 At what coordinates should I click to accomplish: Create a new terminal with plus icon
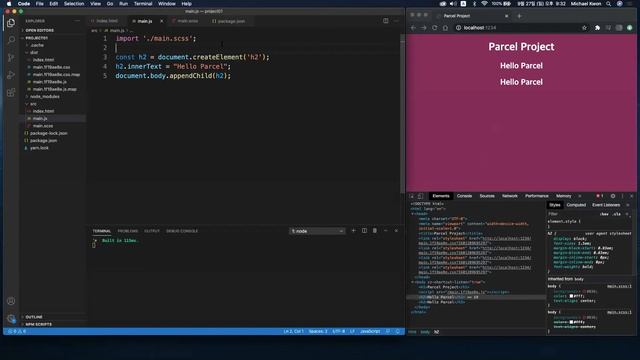pyautogui.click(x=353, y=231)
